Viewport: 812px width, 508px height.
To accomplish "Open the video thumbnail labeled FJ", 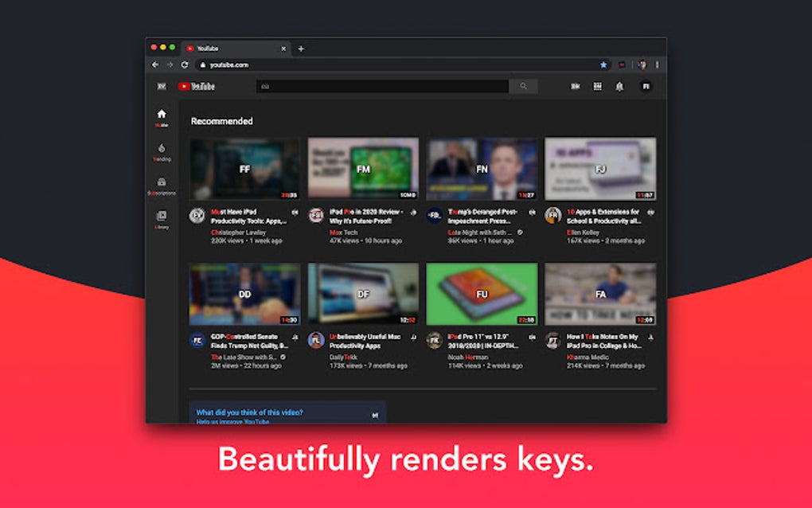I will click(600, 168).
